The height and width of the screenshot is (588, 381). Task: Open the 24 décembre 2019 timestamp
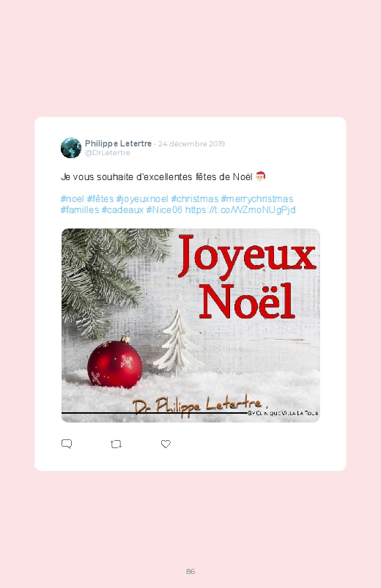pos(191,144)
